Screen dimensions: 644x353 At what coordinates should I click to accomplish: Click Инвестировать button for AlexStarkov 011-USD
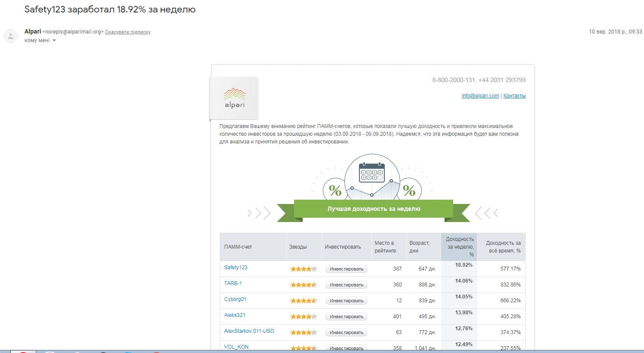[347, 332]
